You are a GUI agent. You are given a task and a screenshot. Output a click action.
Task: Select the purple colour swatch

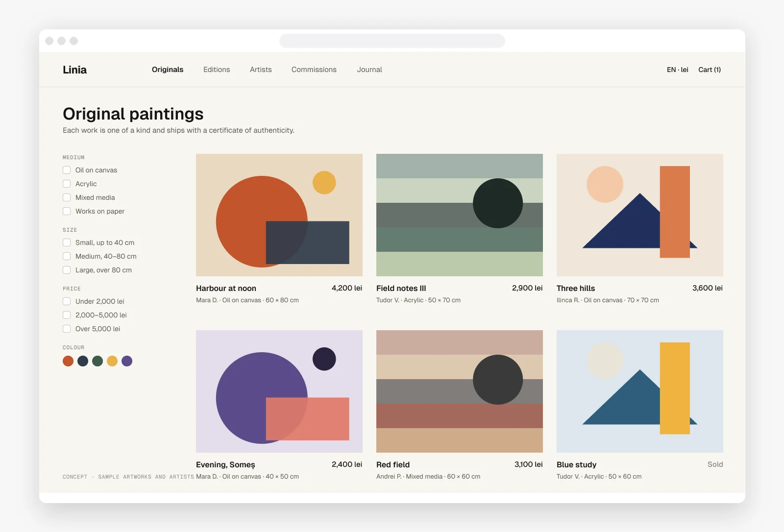point(127,361)
